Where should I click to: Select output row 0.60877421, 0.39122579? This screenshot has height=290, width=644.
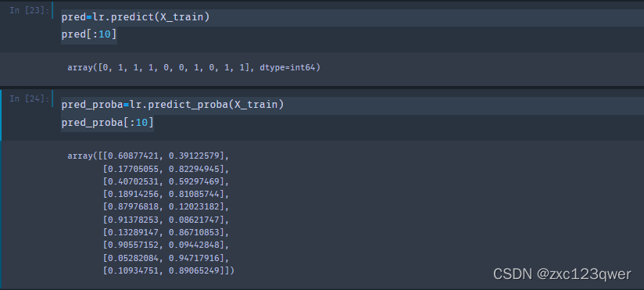(148, 156)
